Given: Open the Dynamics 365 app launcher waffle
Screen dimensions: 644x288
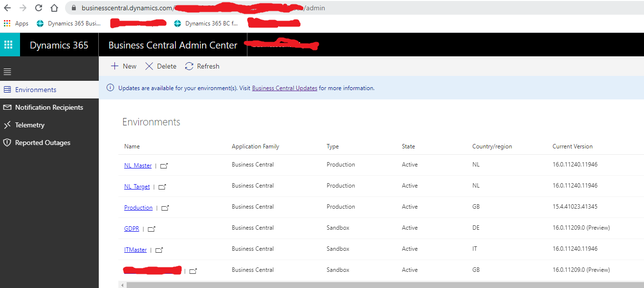Looking at the screenshot, I should (8, 45).
